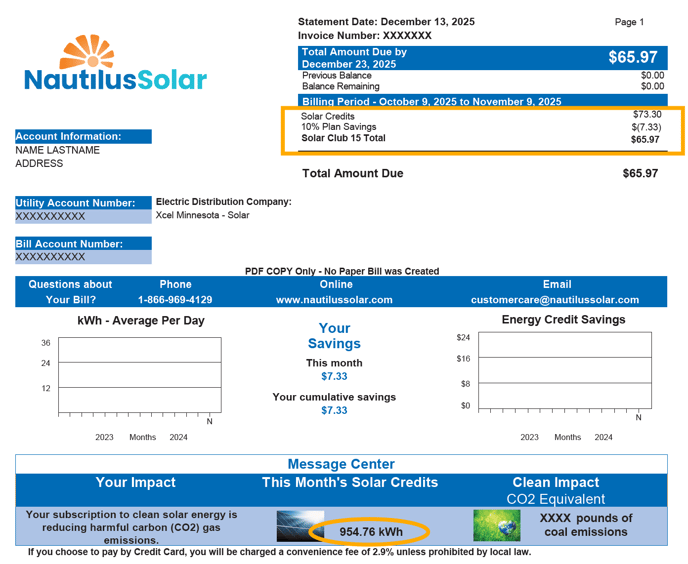Click the Your cumulative savings text
This screenshot has width=688, height=564.
coord(334,397)
